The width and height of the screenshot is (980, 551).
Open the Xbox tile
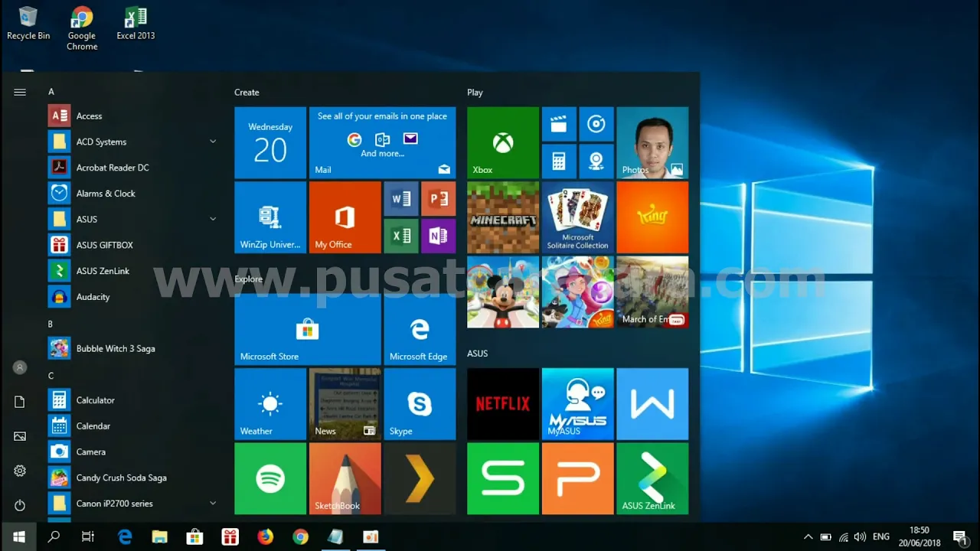pyautogui.click(x=503, y=142)
